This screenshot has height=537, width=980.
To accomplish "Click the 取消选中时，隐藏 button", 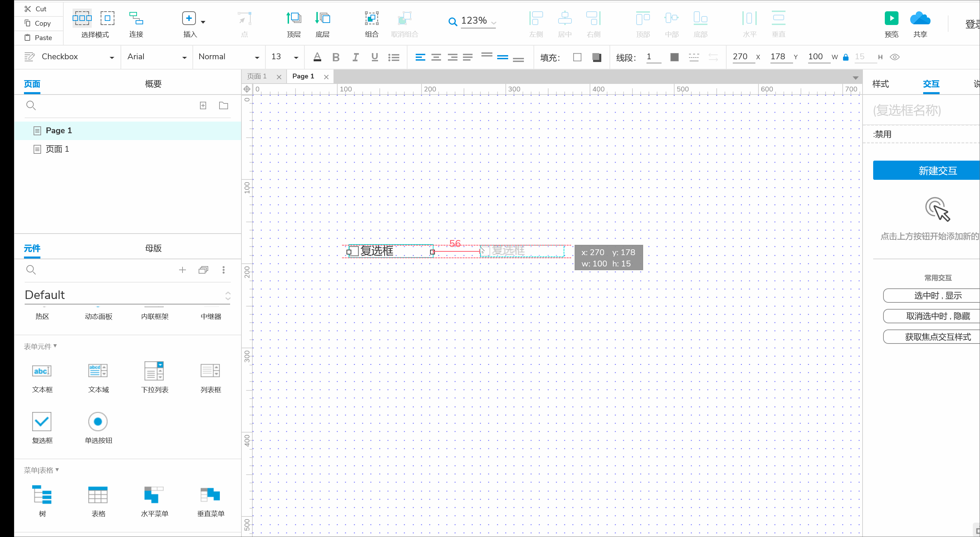I will 938,316.
